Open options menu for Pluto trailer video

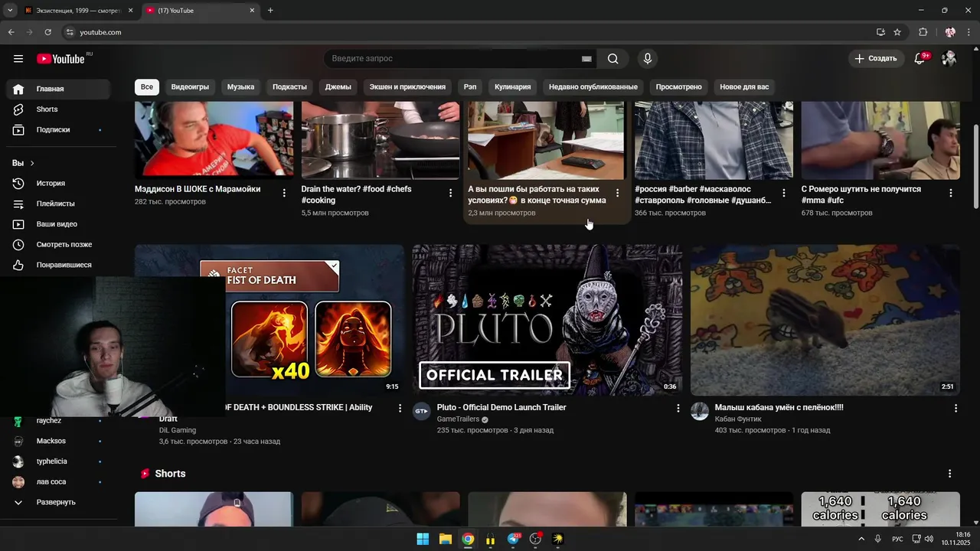point(678,408)
